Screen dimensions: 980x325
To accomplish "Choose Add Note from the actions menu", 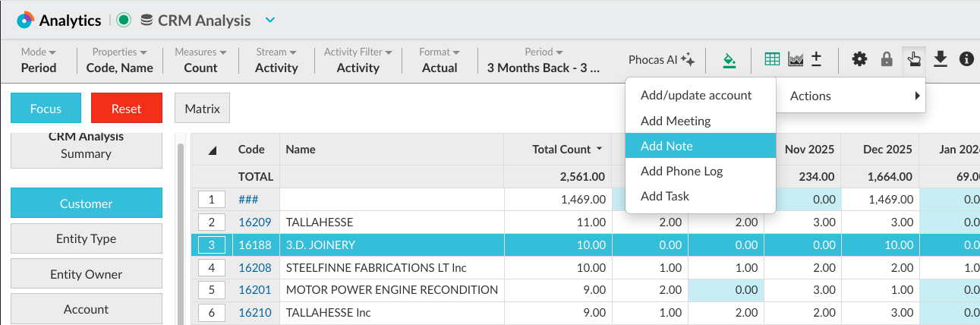I will click(666, 146).
